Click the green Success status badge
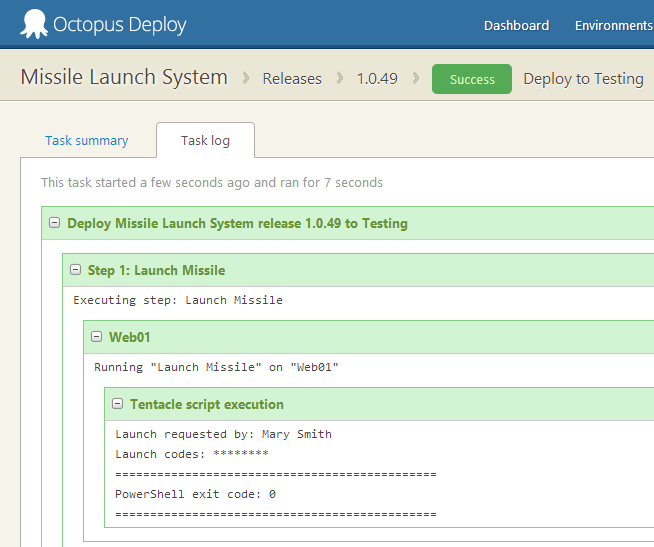 pyautogui.click(x=472, y=79)
